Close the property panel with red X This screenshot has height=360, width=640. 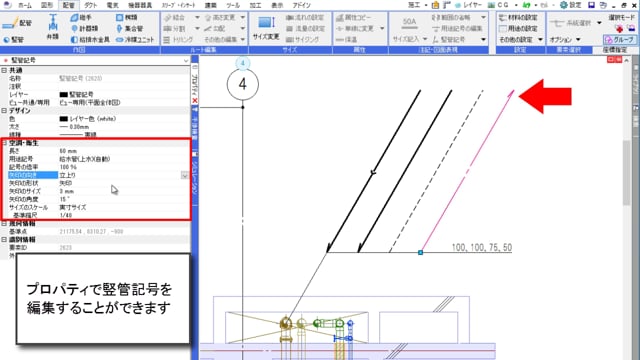click(195, 100)
